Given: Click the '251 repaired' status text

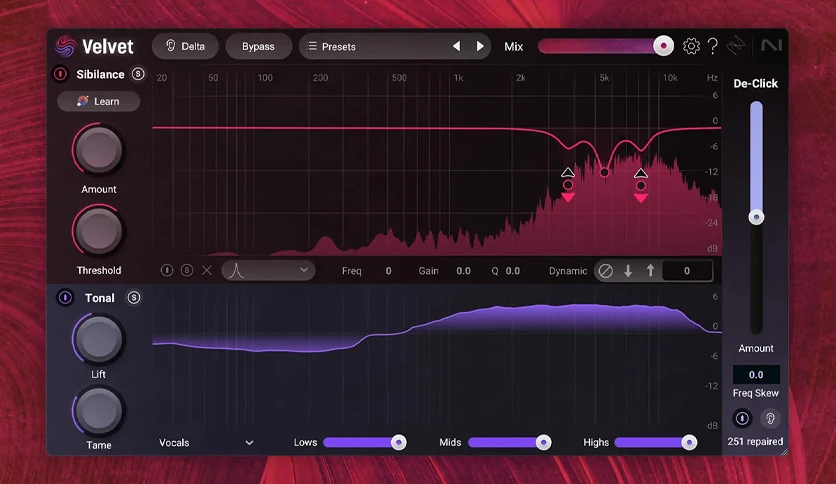Looking at the screenshot, I should [755, 441].
